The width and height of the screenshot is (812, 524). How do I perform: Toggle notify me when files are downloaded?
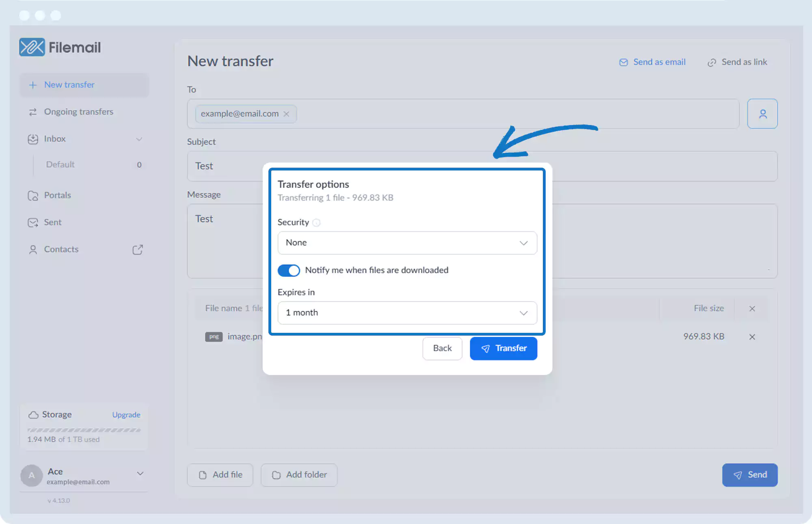coord(289,270)
